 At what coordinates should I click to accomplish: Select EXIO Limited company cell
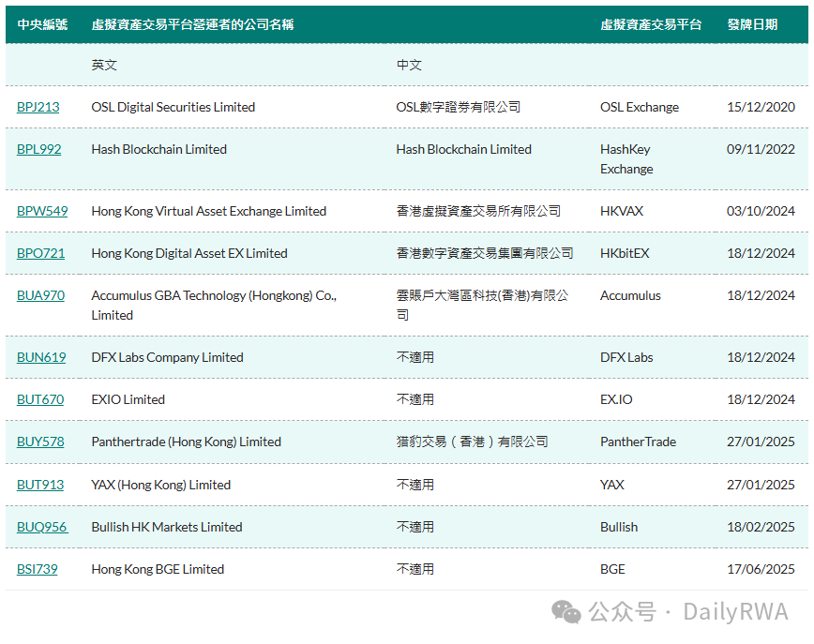pyautogui.click(x=128, y=399)
